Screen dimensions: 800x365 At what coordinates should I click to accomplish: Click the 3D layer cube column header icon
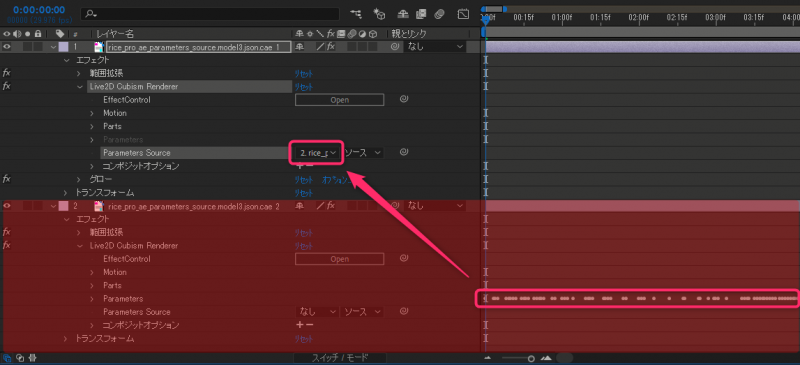coord(373,34)
